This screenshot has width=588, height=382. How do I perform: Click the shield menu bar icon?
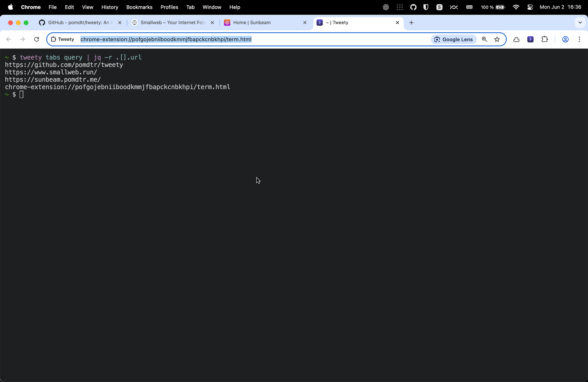(x=426, y=7)
